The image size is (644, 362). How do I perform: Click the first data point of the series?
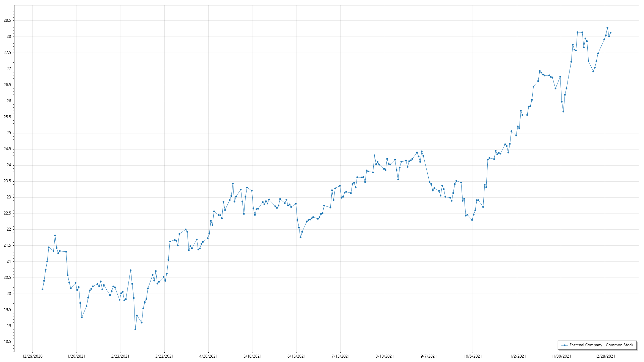42,289
